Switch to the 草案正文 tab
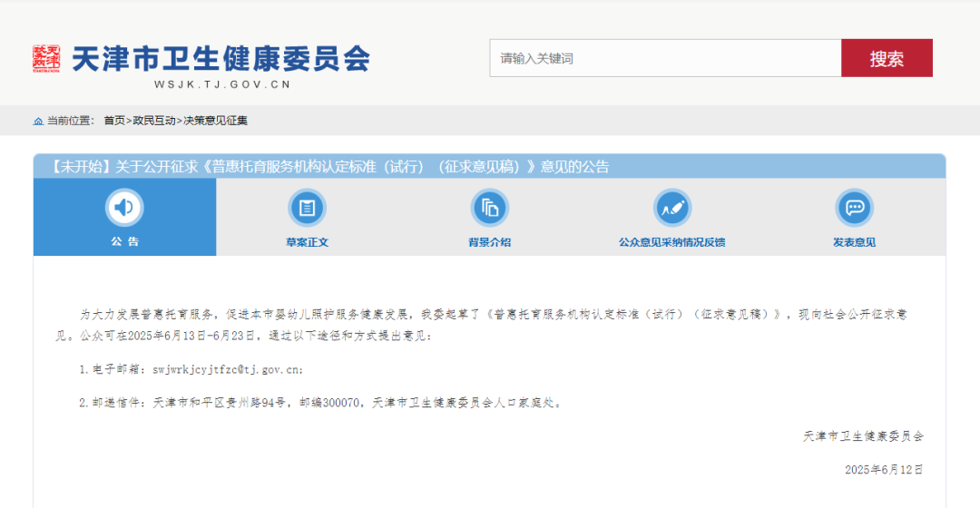 coord(307,242)
